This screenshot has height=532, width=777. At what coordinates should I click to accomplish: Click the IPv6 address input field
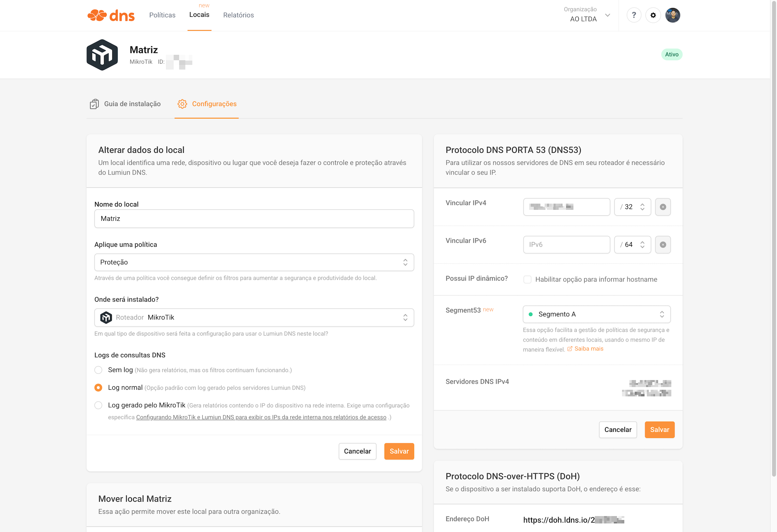[x=566, y=244]
